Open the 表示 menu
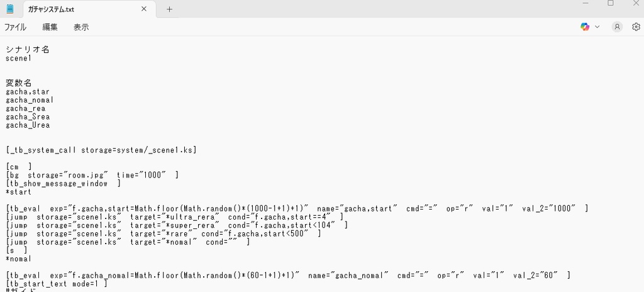 coord(81,27)
